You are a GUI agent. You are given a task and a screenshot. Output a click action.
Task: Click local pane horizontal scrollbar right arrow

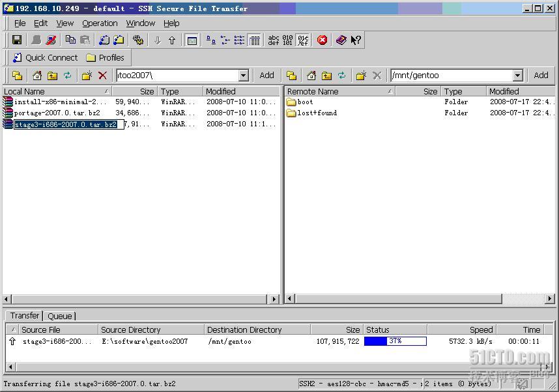274,299
